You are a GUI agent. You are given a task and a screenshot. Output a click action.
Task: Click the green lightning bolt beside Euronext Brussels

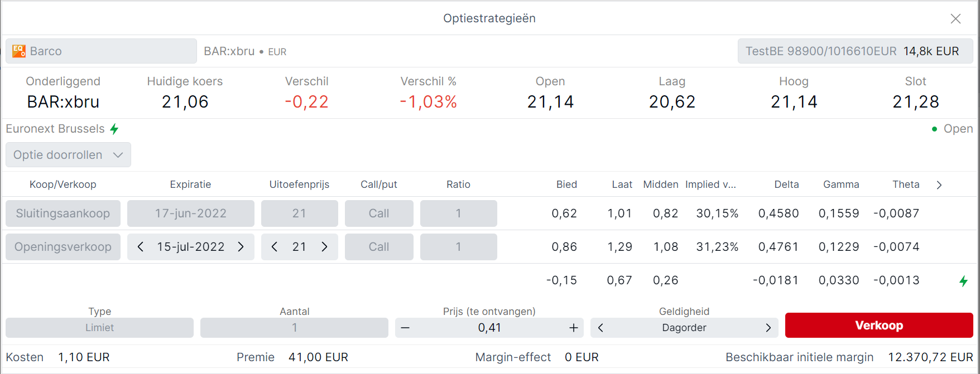click(x=114, y=129)
